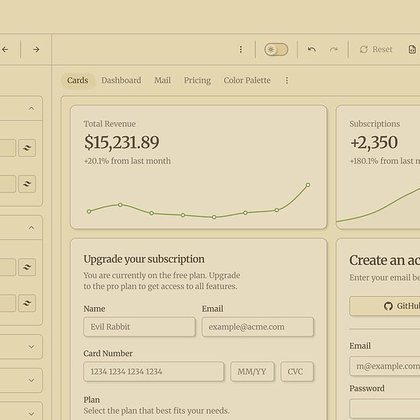
Task: Click the "Total Revenue" label
Action: tap(110, 124)
